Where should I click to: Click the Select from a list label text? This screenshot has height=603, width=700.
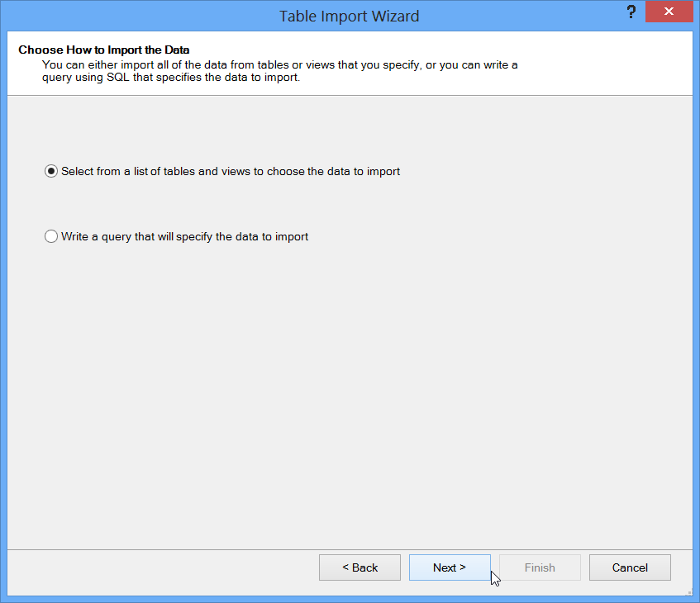[x=229, y=171]
